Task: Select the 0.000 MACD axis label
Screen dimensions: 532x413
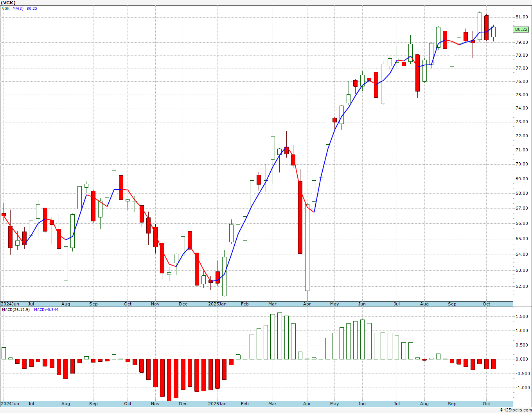Action: (x=523, y=359)
